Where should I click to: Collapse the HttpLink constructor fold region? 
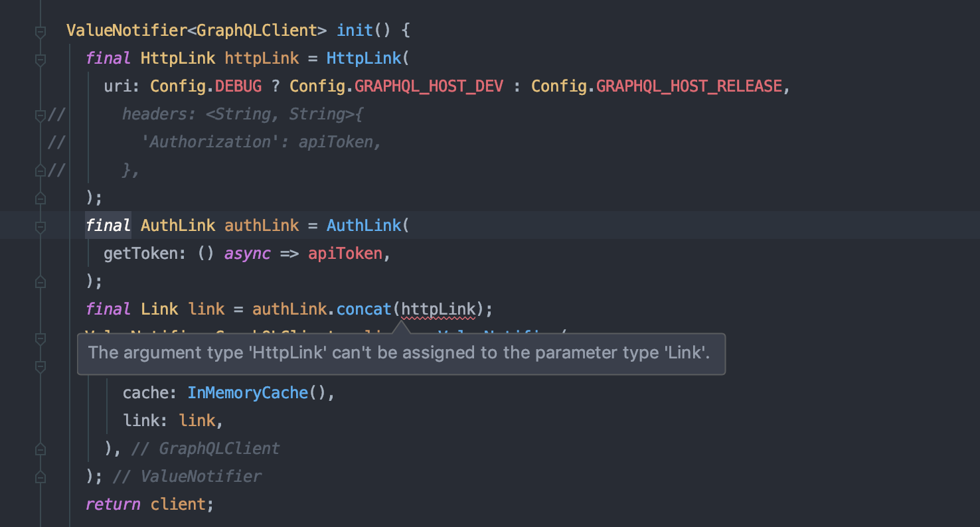tap(40, 58)
